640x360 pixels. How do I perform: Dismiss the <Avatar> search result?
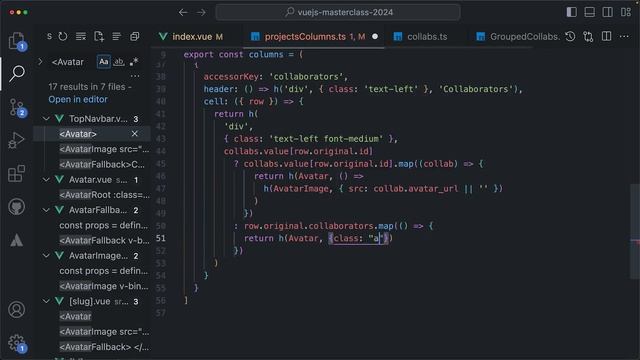click(134, 134)
